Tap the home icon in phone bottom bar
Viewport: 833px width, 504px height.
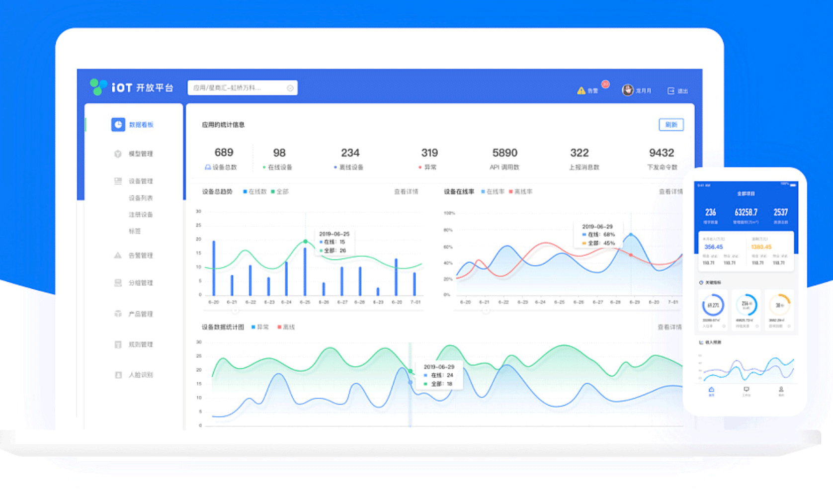pos(711,391)
